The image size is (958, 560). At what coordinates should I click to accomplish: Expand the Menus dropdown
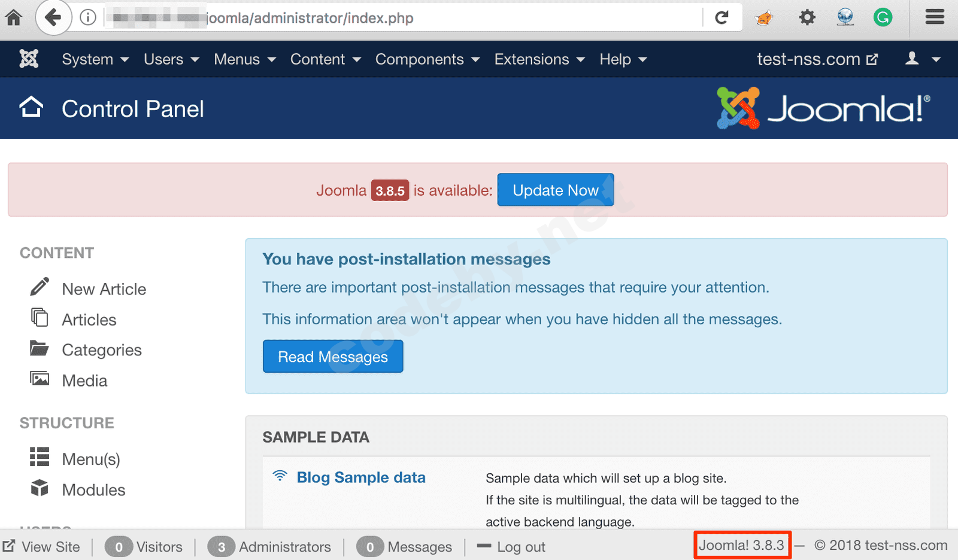click(x=245, y=59)
